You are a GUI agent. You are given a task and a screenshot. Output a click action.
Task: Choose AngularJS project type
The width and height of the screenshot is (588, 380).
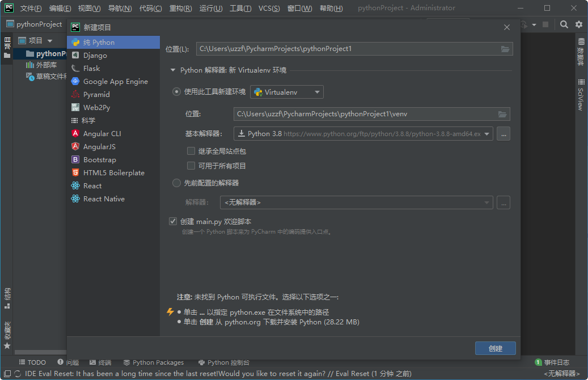[x=113, y=147]
